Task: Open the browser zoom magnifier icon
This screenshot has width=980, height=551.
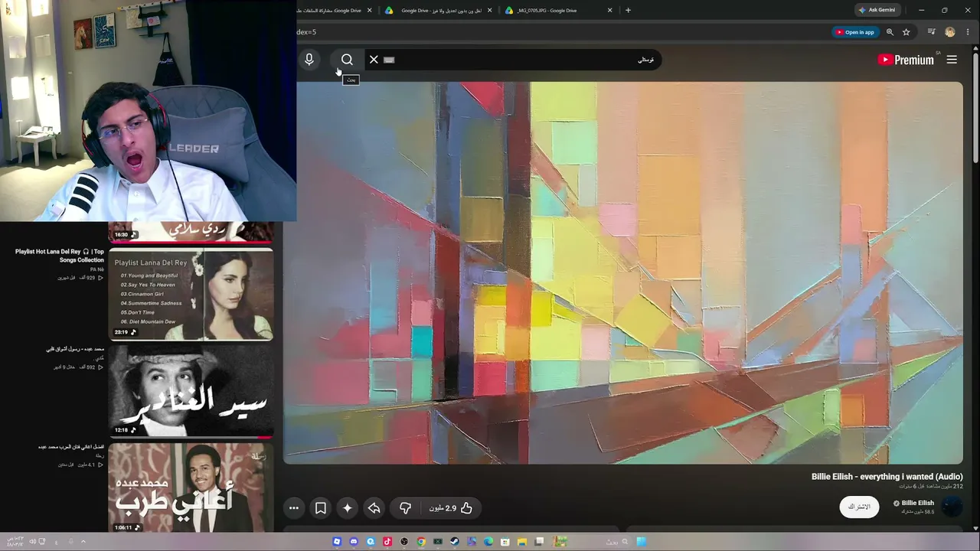Action: click(x=890, y=32)
